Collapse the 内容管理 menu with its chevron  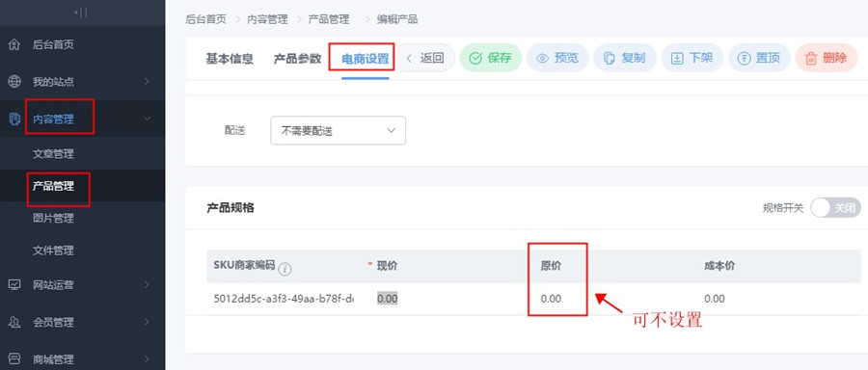pos(147,119)
